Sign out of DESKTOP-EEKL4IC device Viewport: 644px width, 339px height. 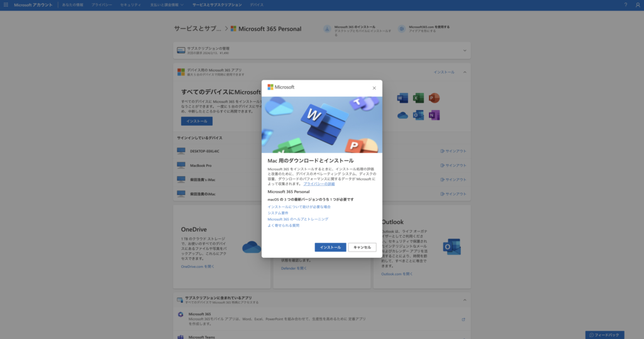point(453,151)
